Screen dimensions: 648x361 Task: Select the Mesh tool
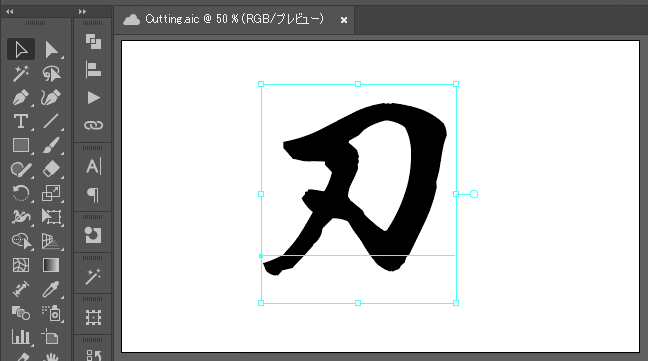[x=21, y=265]
